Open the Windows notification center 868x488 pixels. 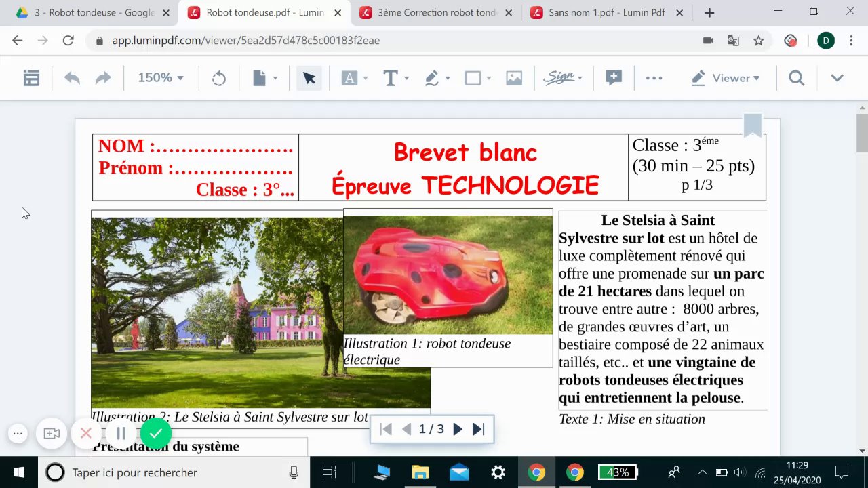click(842, 472)
